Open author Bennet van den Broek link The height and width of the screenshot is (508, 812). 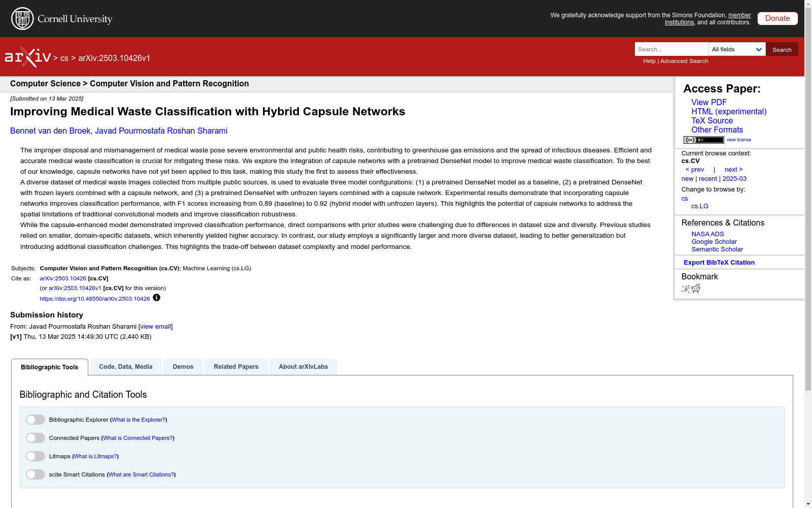coord(50,131)
